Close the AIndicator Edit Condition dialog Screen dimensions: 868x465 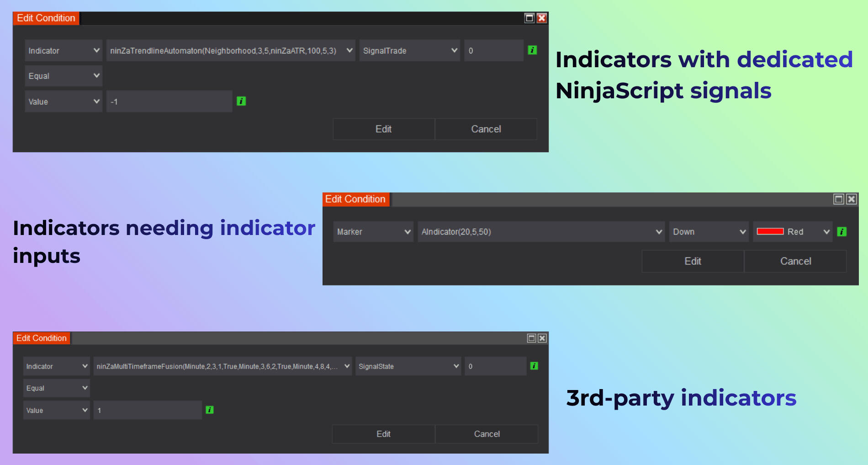click(852, 199)
